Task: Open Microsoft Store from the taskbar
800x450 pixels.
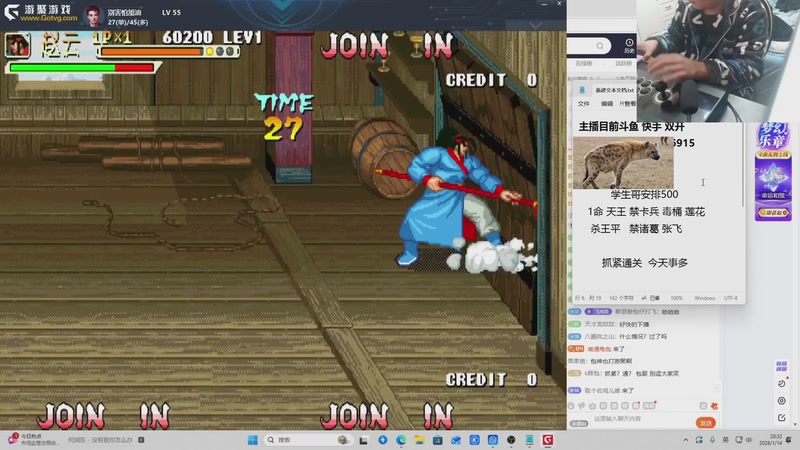Action: pos(438,440)
